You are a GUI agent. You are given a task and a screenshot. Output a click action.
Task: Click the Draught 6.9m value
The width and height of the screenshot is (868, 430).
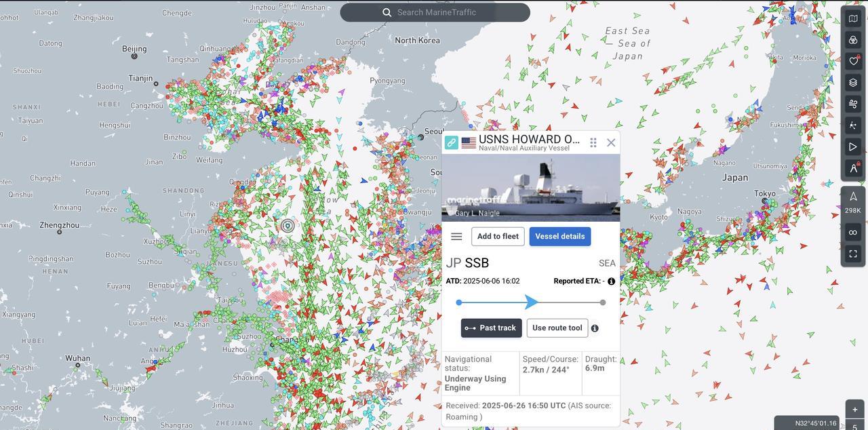tap(595, 368)
